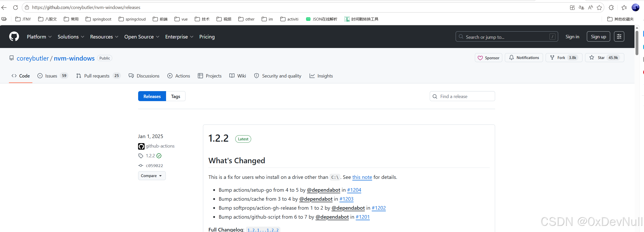The width and height of the screenshot is (644, 232).
Task: Open the nvm-windows repository link
Action: [74, 58]
